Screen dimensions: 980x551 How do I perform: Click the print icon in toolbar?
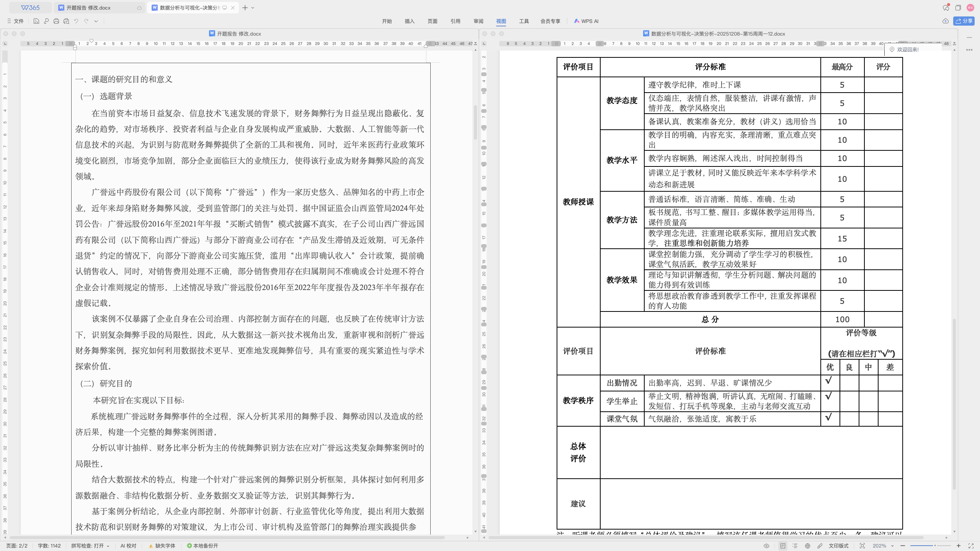coord(56,21)
